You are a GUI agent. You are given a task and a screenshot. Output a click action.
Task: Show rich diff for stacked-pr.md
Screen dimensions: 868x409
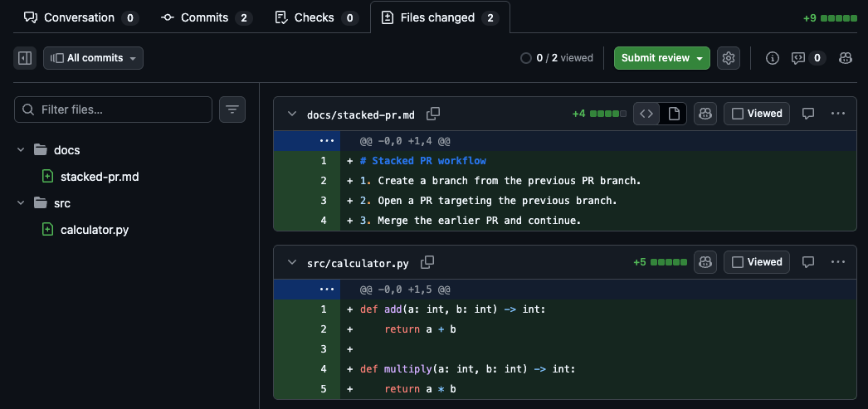coord(673,114)
